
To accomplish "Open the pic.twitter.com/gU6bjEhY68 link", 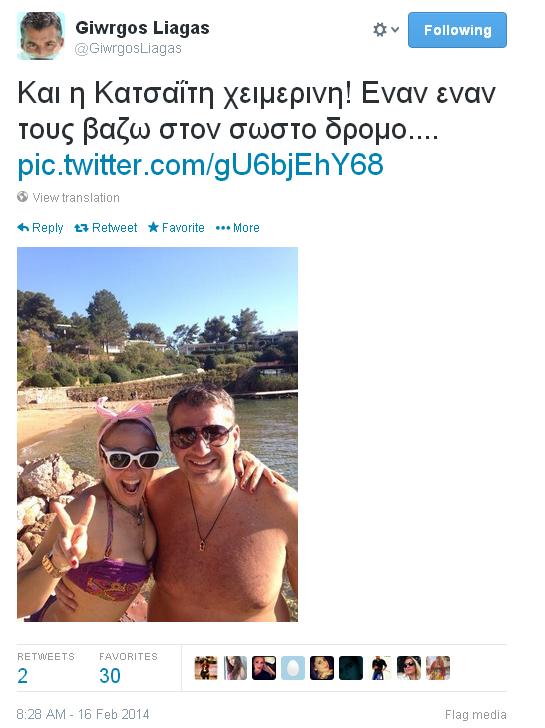I will click(x=201, y=165).
